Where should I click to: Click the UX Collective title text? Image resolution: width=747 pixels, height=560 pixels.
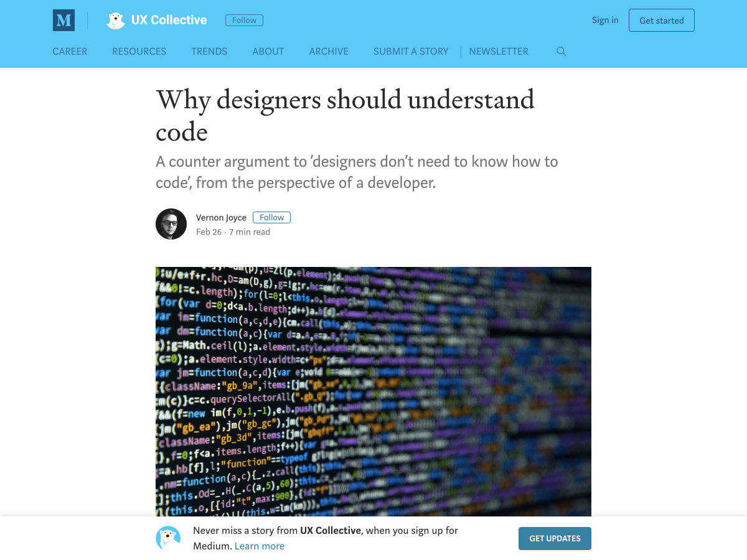coord(169,20)
